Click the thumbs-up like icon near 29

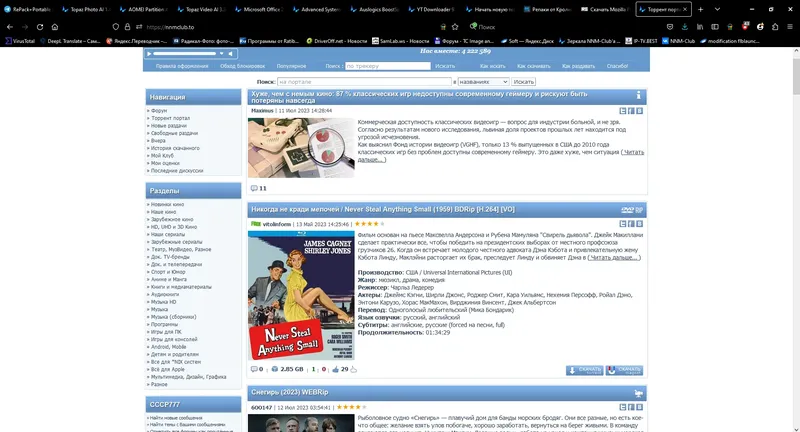335,369
